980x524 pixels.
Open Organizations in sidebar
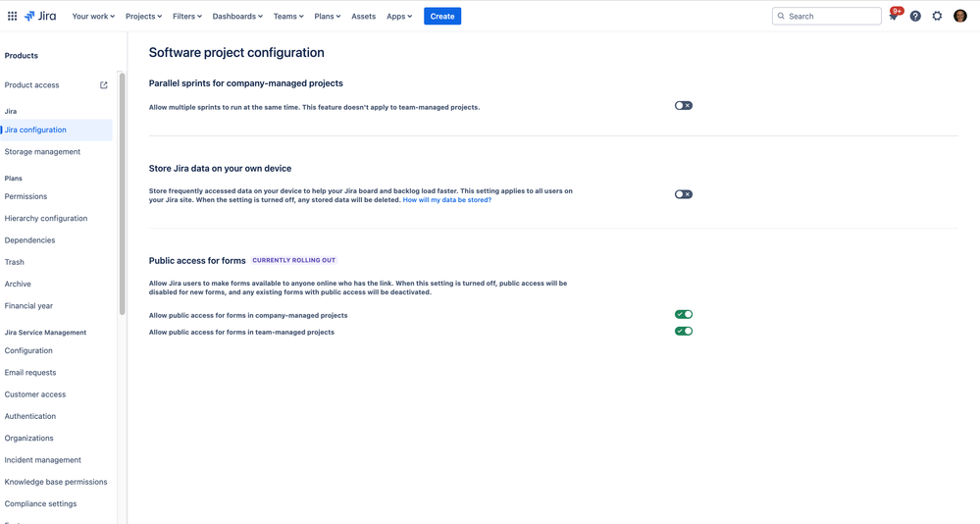coord(28,439)
